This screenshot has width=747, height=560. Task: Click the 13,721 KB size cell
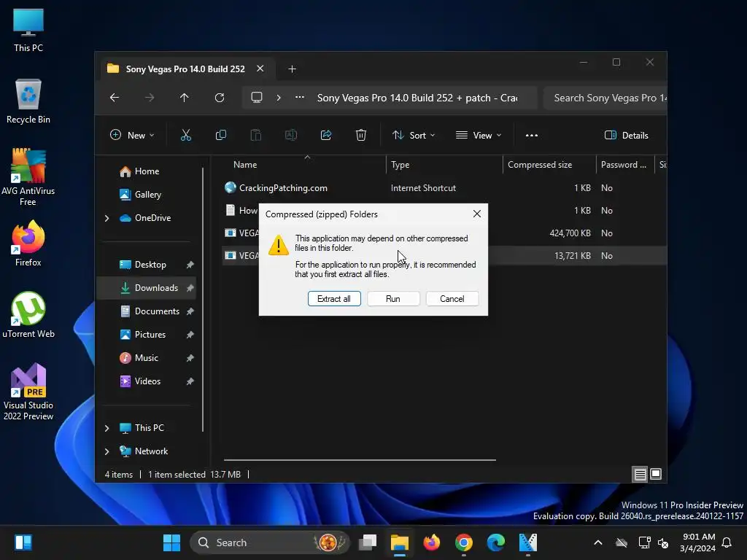[572, 256]
